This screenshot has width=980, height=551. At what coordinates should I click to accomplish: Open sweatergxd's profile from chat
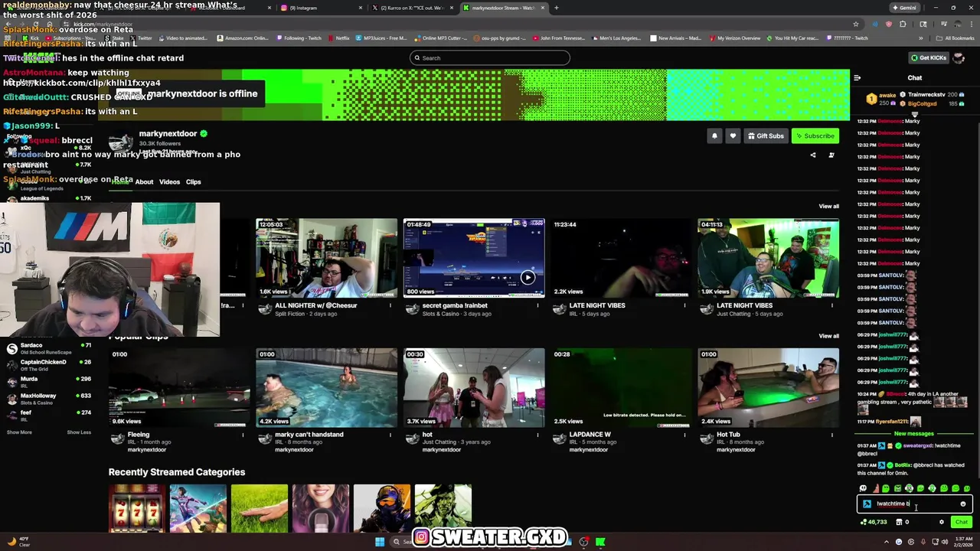918,446
